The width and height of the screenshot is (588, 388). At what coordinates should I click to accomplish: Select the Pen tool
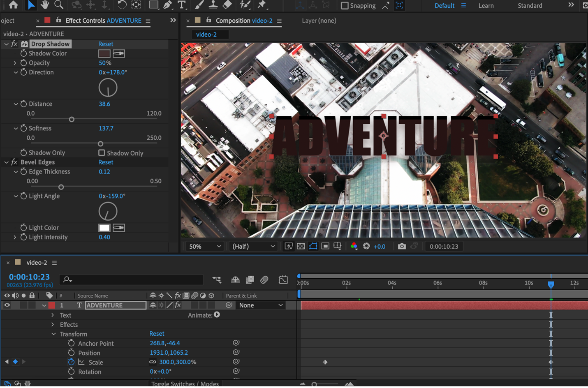[x=167, y=5]
